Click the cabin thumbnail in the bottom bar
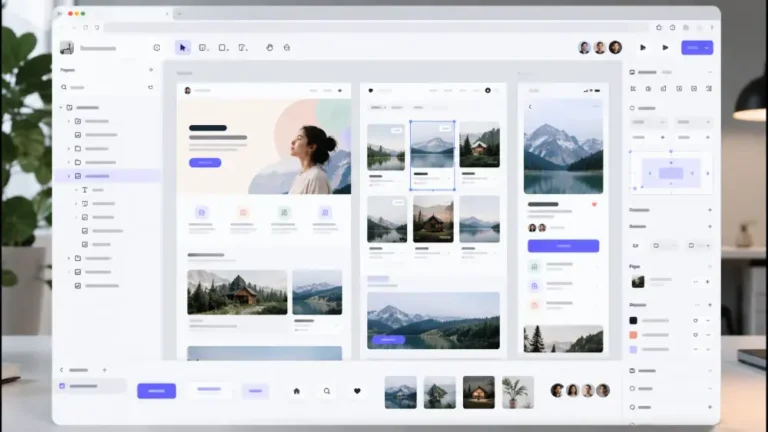Viewport: 768px width, 432px height. (479, 392)
